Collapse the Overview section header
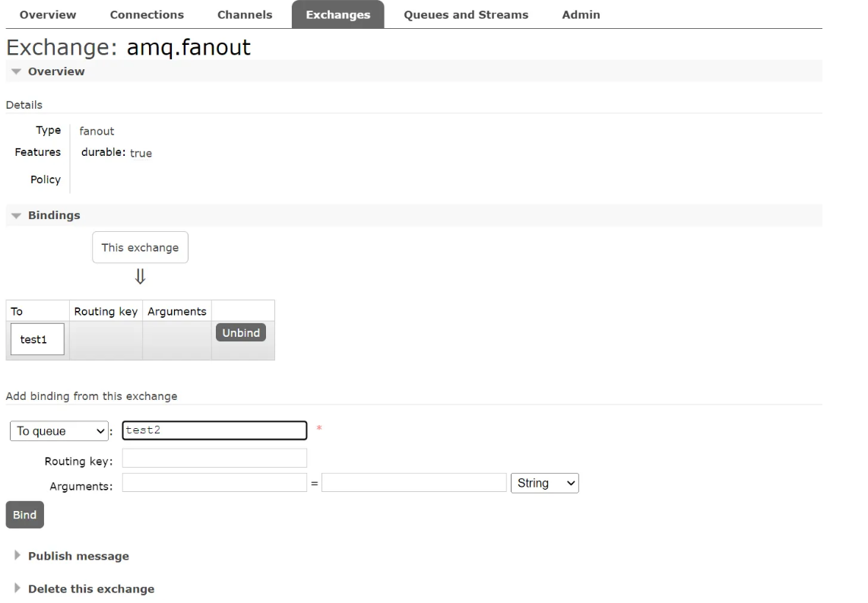 (55, 71)
